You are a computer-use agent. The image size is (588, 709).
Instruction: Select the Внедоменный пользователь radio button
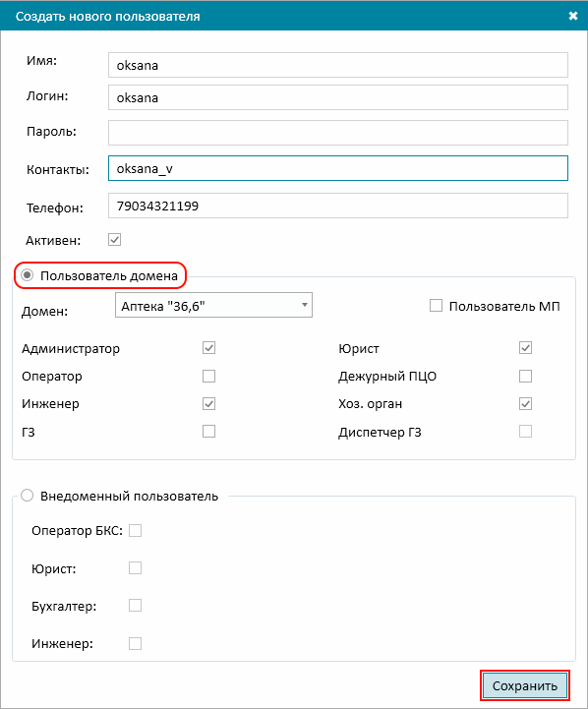(x=28, y=496)
